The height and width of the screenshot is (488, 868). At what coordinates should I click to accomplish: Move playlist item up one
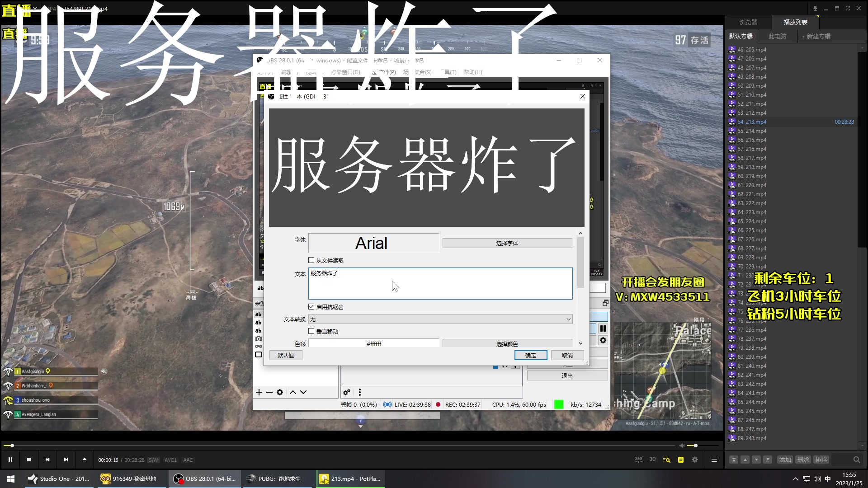coord(745,460)
